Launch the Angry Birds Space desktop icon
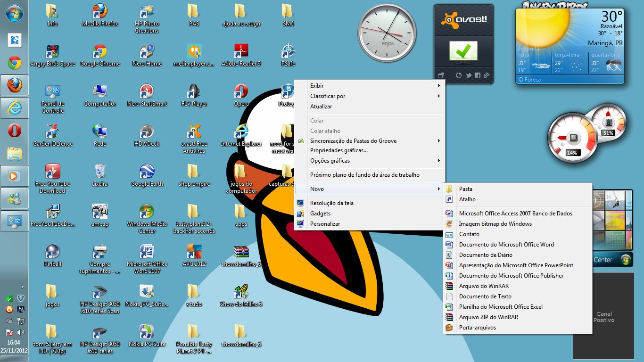The height and width of the screenshot is (362, 644). [x=52, y=55]
